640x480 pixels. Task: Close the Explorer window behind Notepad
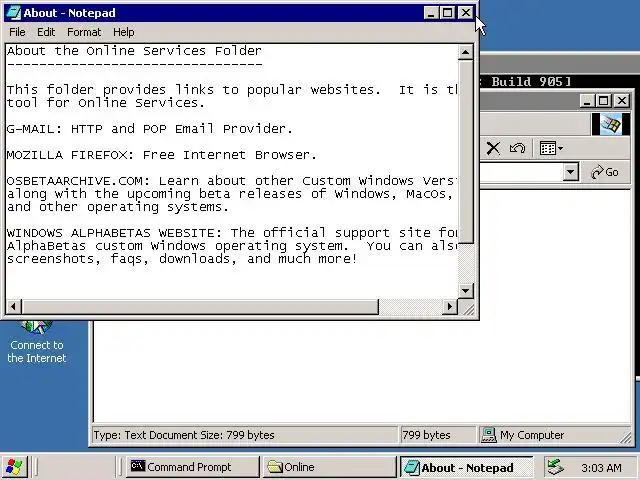(x=622, y=100)
